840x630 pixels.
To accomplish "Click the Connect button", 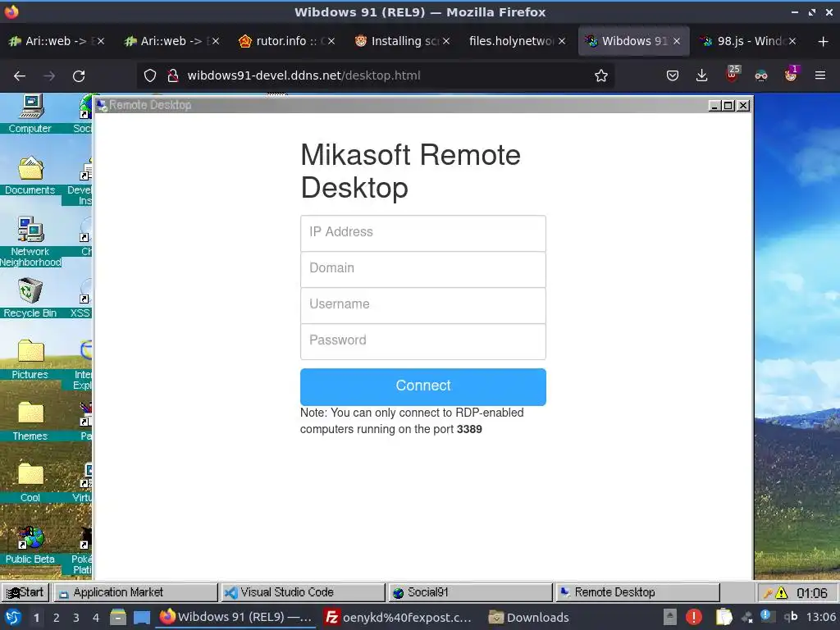I will point(423,387).
